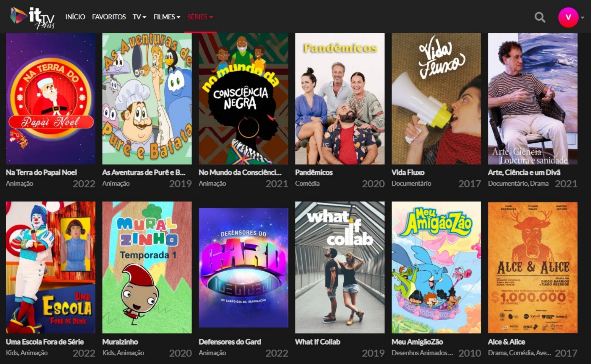The height and width of the screenshot is (364, 591).
Task: Expand the TV dropdown menu
Action: pyautogui.click(x=139, y=17)
